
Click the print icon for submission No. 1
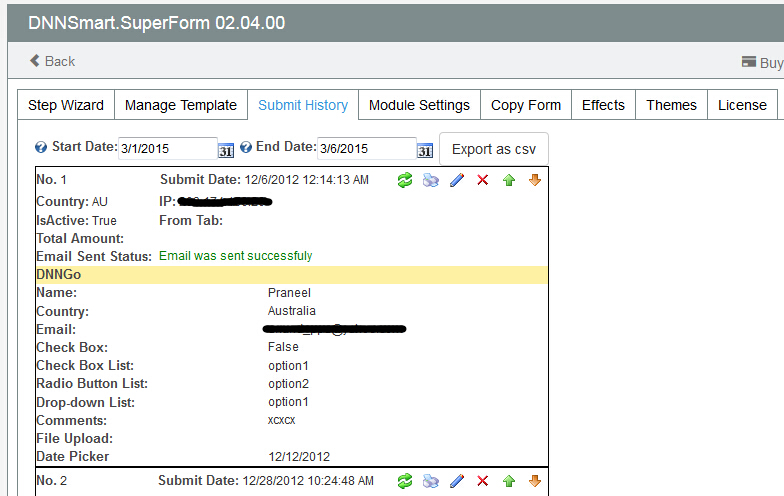click(430, 180)
